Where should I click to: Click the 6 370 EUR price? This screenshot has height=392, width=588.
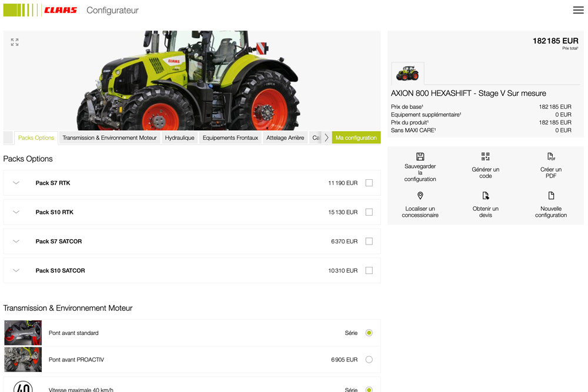point(344,242)
